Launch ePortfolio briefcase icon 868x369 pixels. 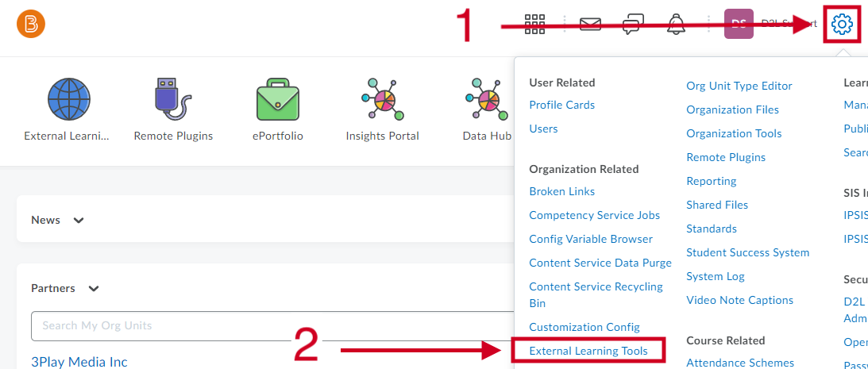click(x=277, y=100)
